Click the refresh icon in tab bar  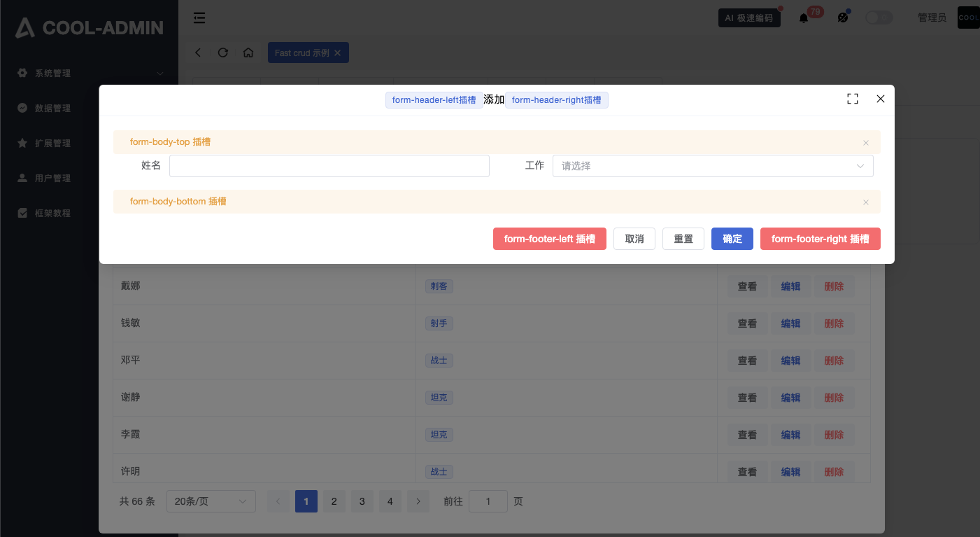[223, 53]
